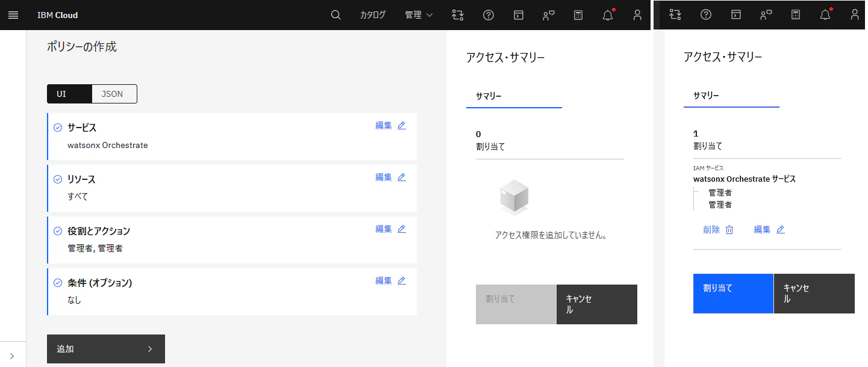Click 管理者, 管理者 roles value
The width and height of the screenshot is (868, 367).
click(95, 248)
